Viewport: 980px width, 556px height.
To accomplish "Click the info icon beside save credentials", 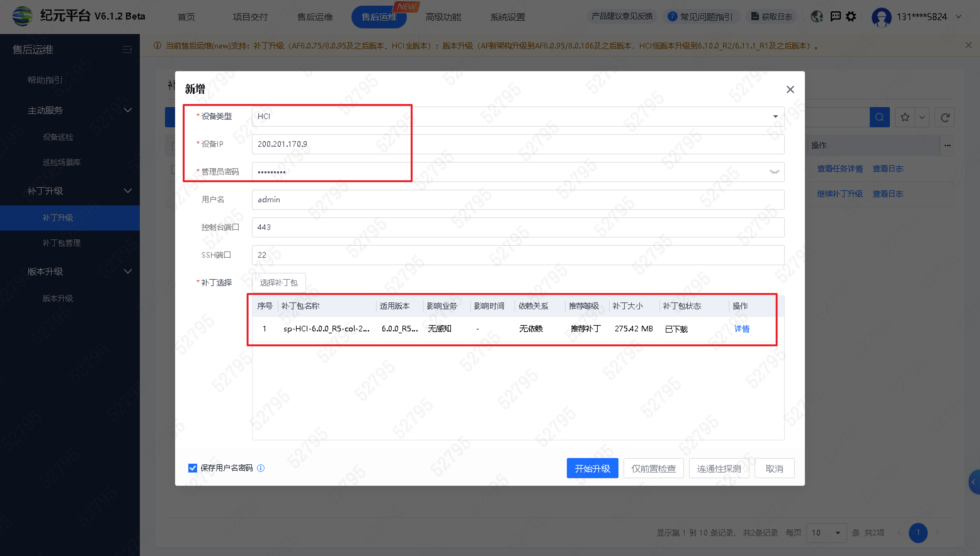I will pyautogui.click(x=261, y=468).
